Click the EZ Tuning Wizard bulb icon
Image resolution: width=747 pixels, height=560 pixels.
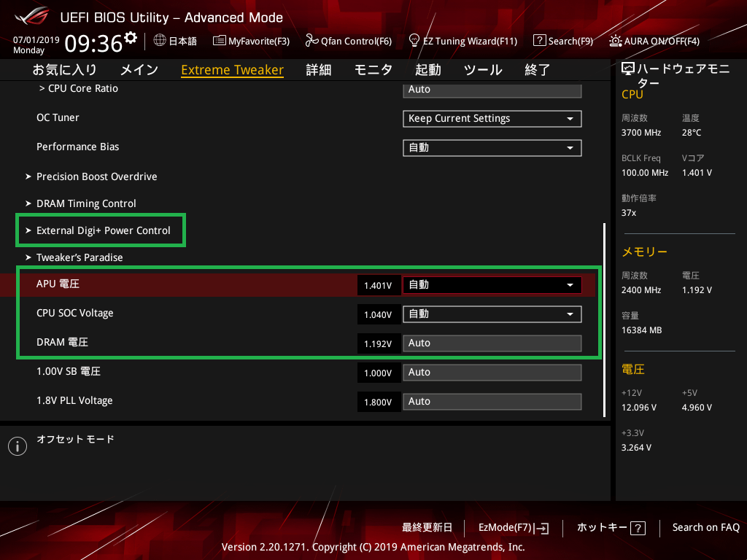414,41
